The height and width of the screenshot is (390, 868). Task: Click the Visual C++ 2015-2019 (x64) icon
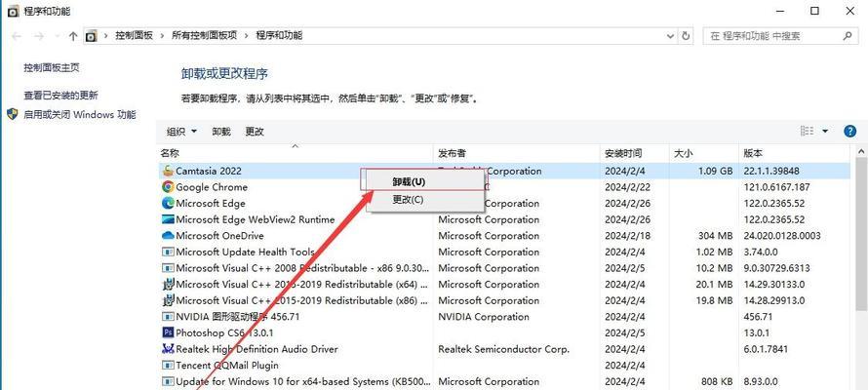(168, 285)
